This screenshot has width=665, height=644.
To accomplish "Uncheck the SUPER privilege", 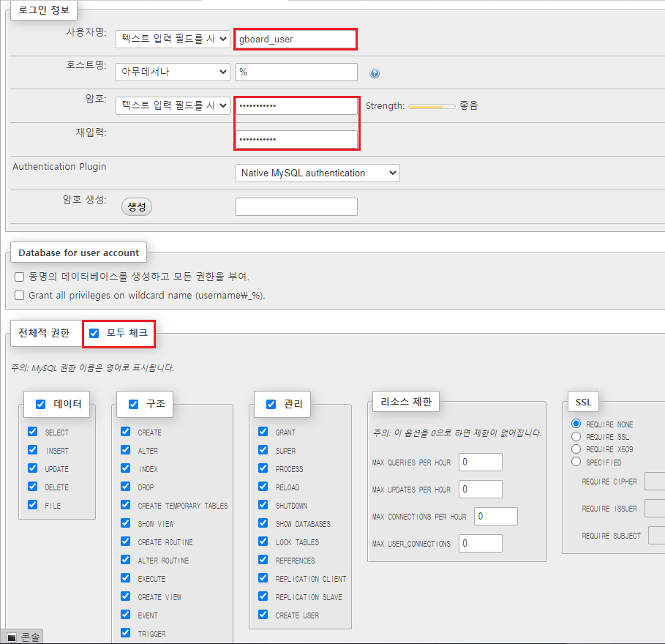I will pyautogui.click(x=263, y=449).
